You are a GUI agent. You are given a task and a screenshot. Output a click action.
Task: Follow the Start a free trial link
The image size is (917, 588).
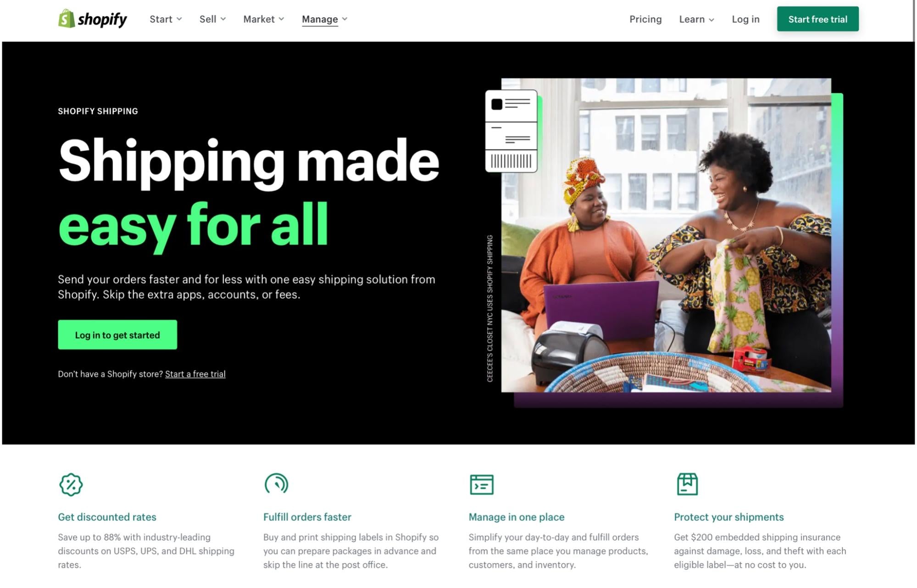195,374
